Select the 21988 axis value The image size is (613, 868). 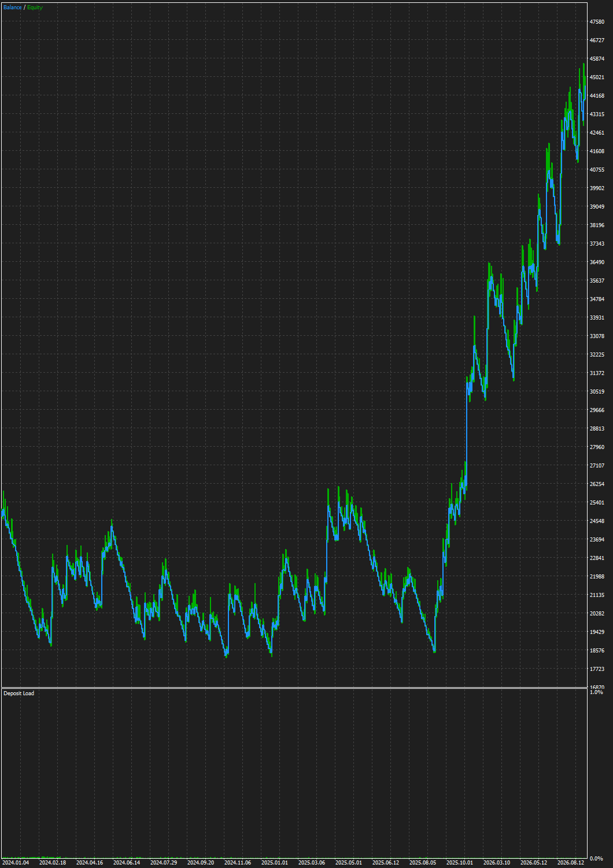pyautogui.click(x=597, y=577)
